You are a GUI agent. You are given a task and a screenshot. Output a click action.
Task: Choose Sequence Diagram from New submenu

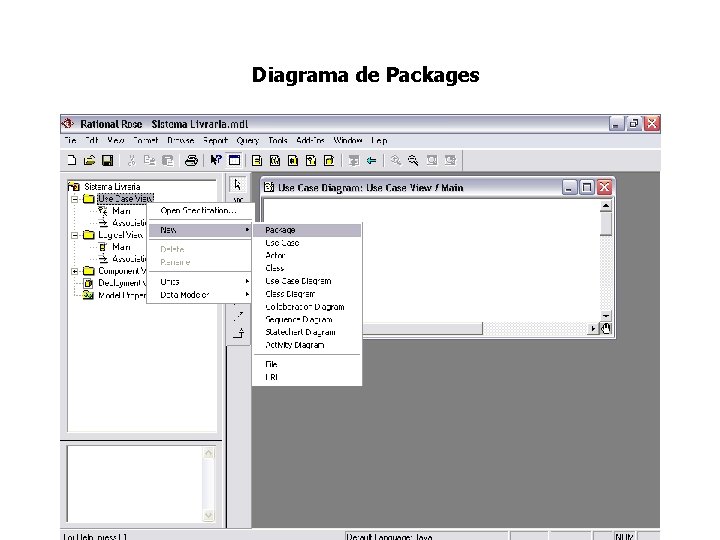click(307, 320)
